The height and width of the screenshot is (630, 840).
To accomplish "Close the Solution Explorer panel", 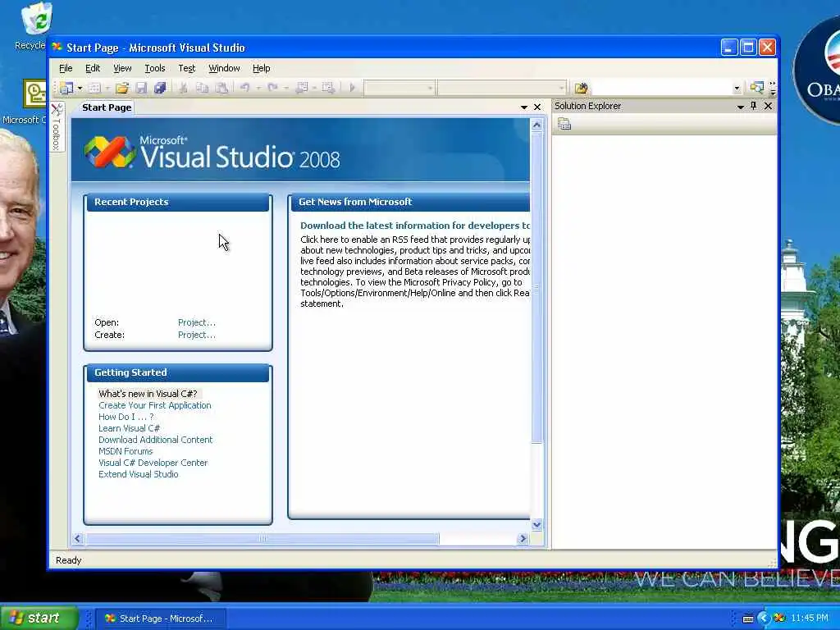I will pyautogui.click(x=768, y=106).
